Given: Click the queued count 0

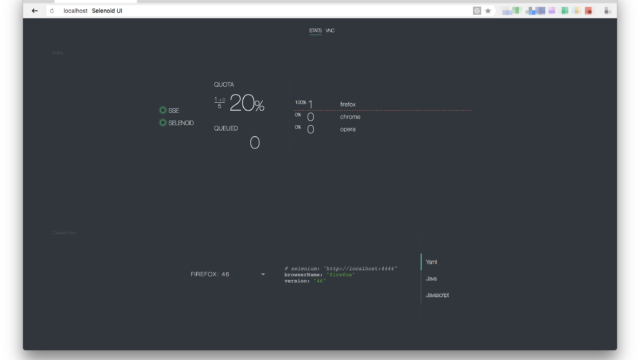Looking at the screenshot, I should pyautogui.click(x=255, y=143).
